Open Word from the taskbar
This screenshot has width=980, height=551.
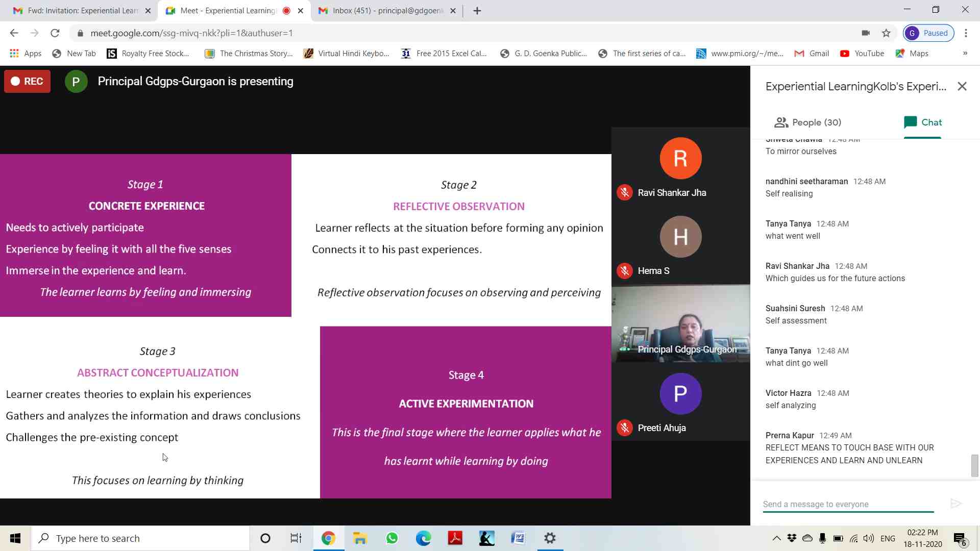pyautogui.click(x=518, y=538)
